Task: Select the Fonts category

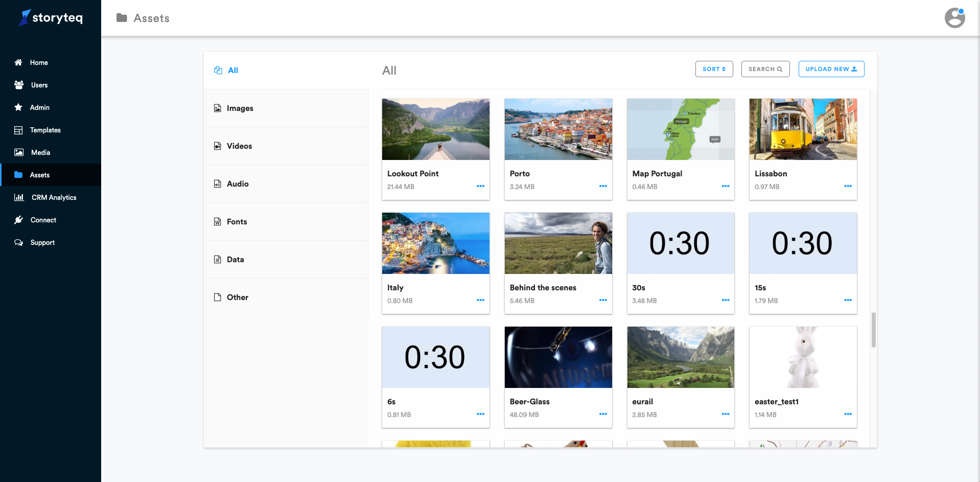Action: (x=237, y=222)
